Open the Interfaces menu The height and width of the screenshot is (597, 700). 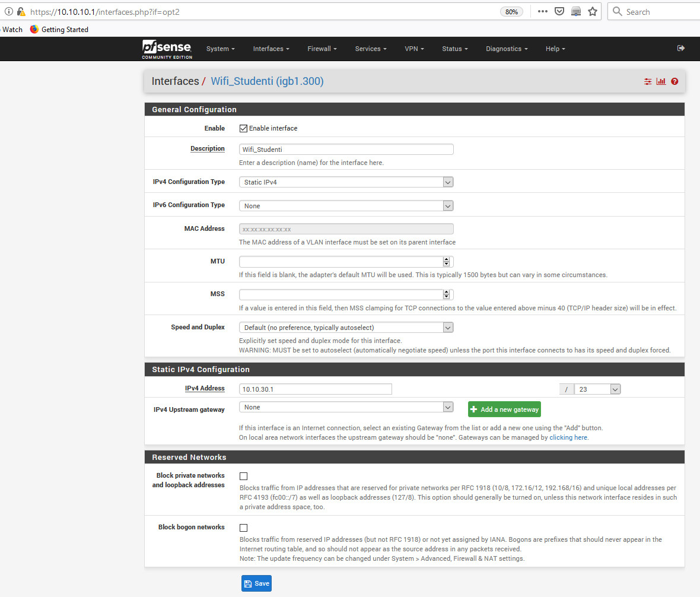(271, 49)
